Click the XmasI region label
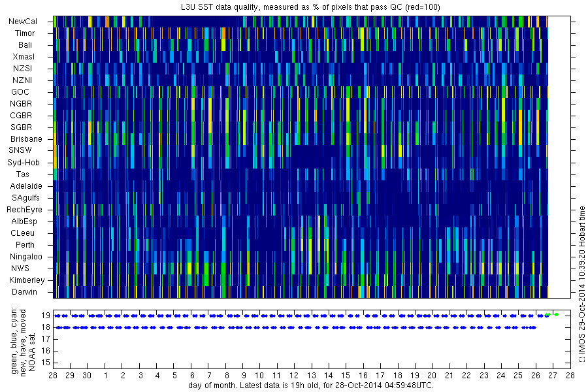This screenshot has height=392, width=588. click(x=24, y=57)
